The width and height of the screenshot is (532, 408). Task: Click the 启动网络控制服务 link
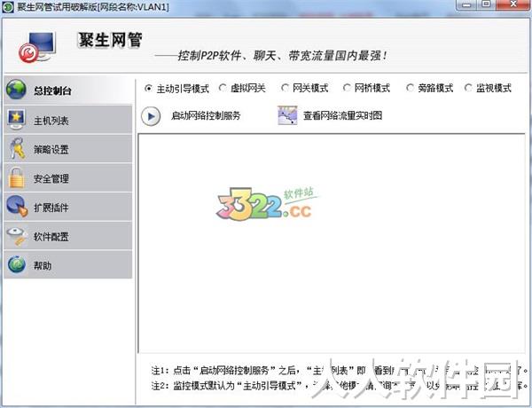(x=206, y=115)
